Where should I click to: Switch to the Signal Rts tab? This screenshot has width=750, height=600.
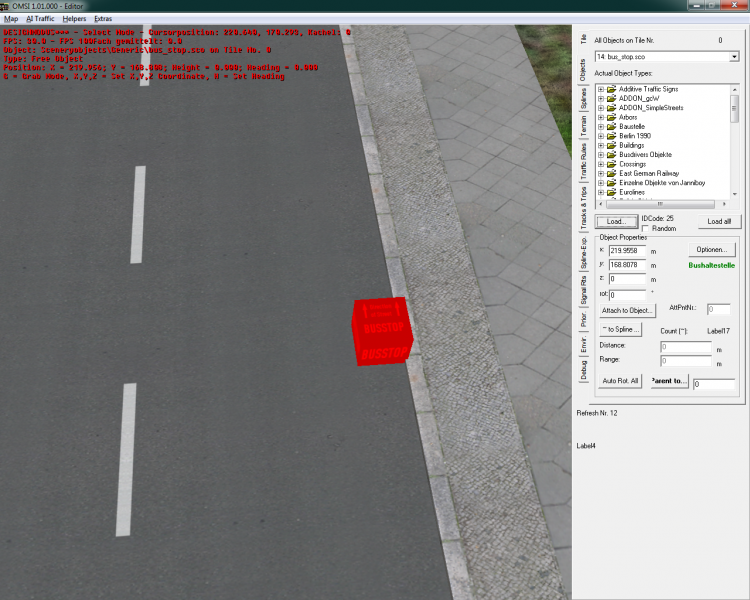(x=583, y=290)
